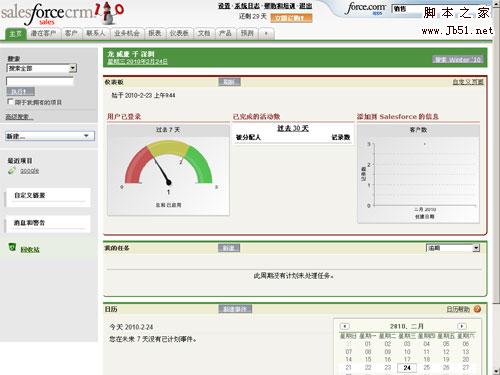Open the recycle bin icon in sidebar

(x=12, y=247)
